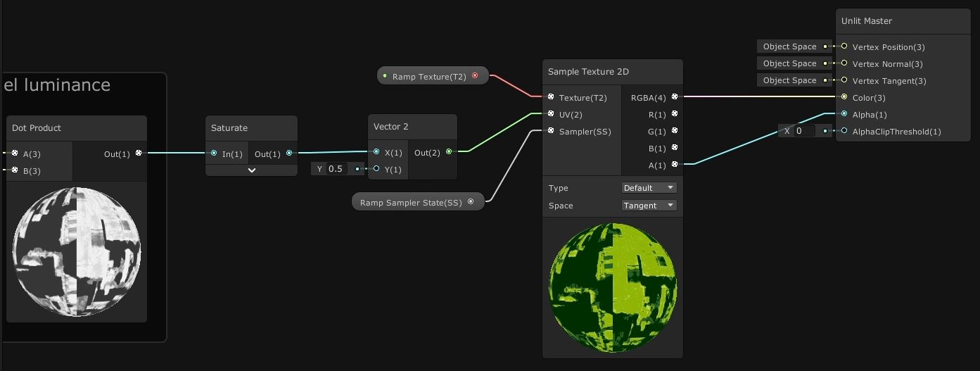Collapse the Saturate node preview chevron

(x=251, y=170)
